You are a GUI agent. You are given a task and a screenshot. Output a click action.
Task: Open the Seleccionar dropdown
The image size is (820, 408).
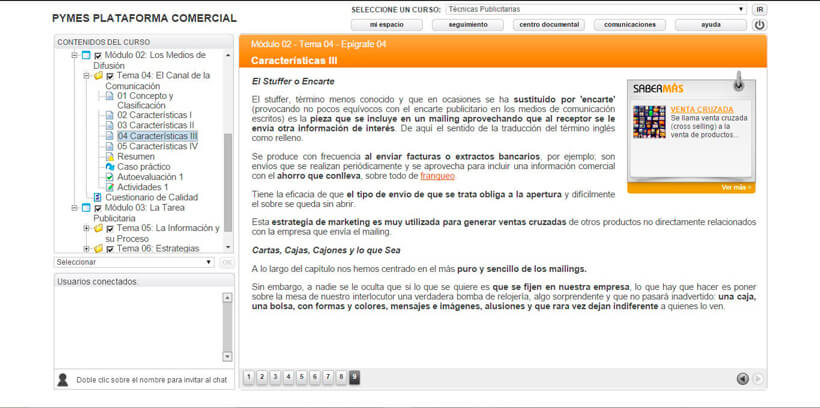click(134, 262)
